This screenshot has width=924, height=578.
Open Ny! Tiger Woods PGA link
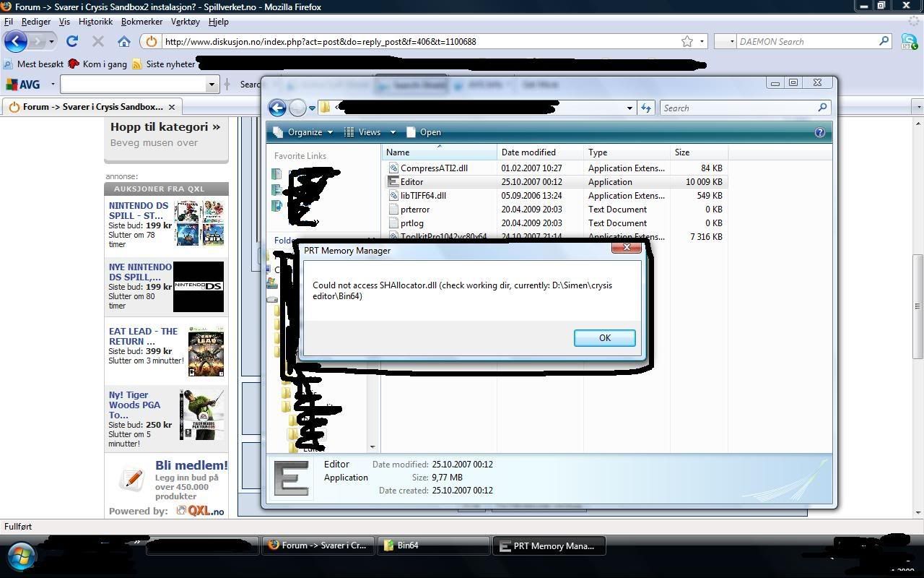click(x=134, y=405)
